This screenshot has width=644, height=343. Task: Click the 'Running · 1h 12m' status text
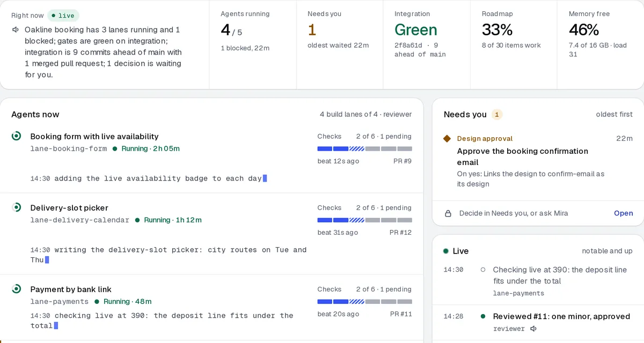pyautogui.click(x=173, y=220)
